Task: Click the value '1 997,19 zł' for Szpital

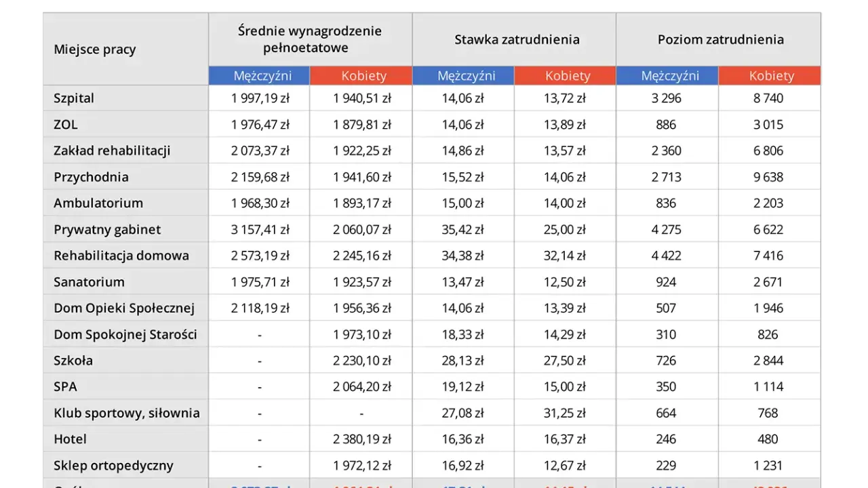Action: (x=260, y=98)
